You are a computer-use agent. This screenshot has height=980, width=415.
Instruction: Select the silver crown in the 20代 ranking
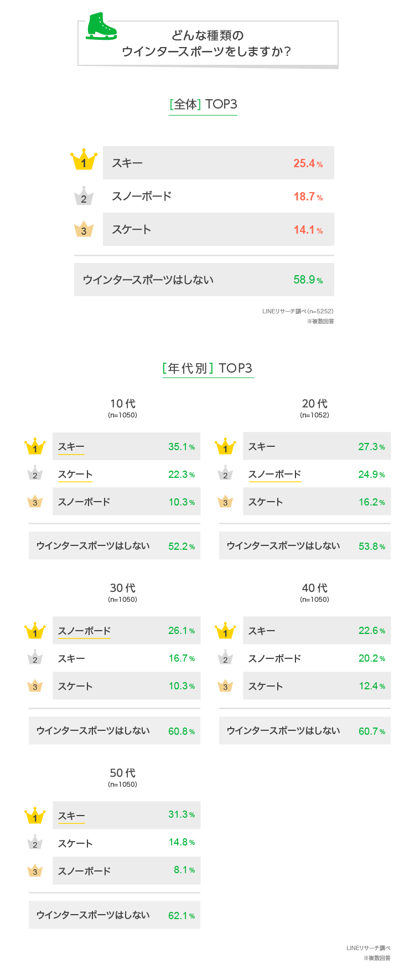[225, 474]
